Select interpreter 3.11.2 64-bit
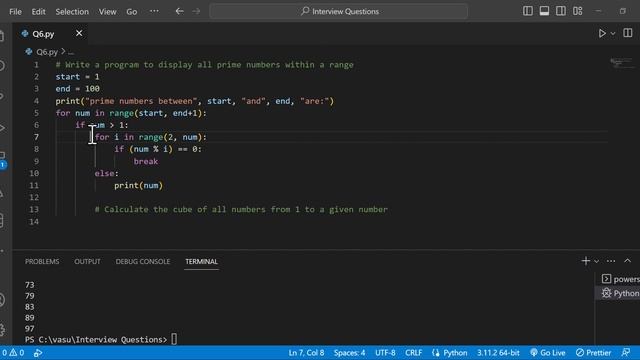Image resolution: width=640 pixels, height=360 pixels. pos(498,353)
